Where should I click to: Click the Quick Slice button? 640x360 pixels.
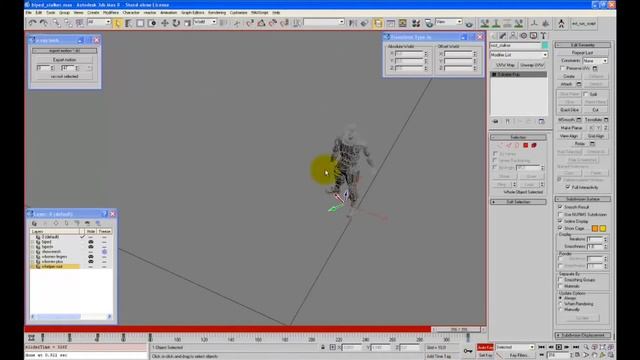coord(569,110)
